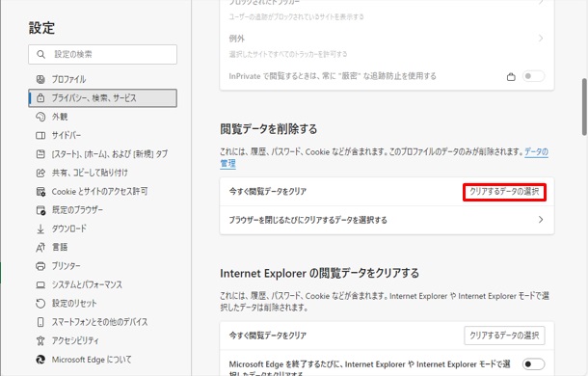The image size is (588, 376).
Task: Select プライバシー、検索、サービス menu item
Action: pos(102,98)
